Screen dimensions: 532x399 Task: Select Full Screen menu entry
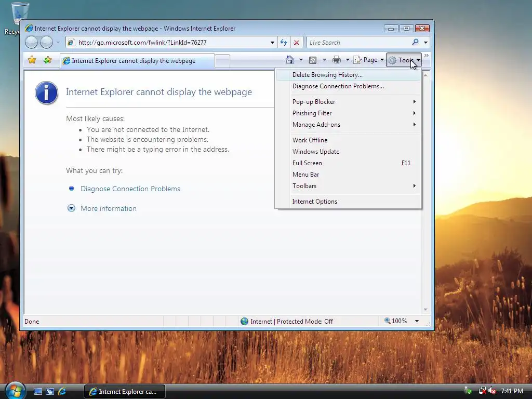348,163
